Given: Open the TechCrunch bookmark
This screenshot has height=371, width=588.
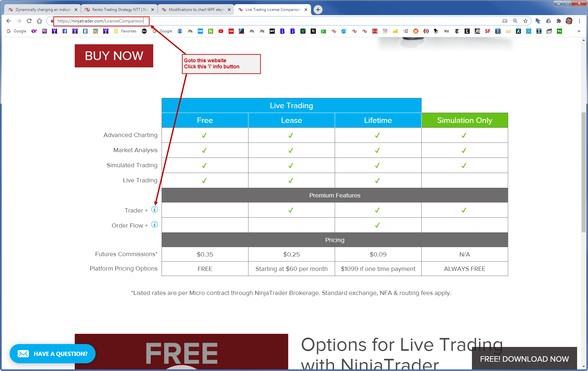Looking at the screenshot, I should (559, 31).
